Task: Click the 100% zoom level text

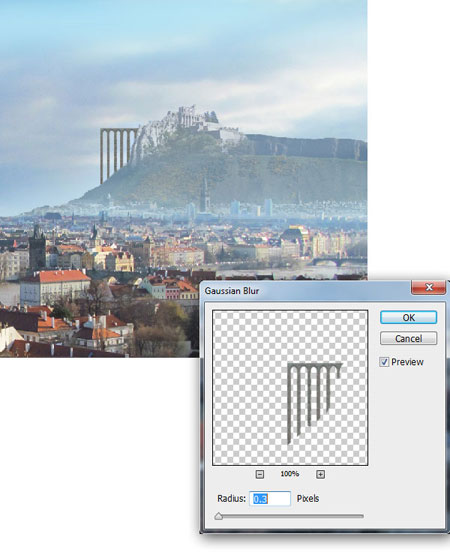Action: 289,474
